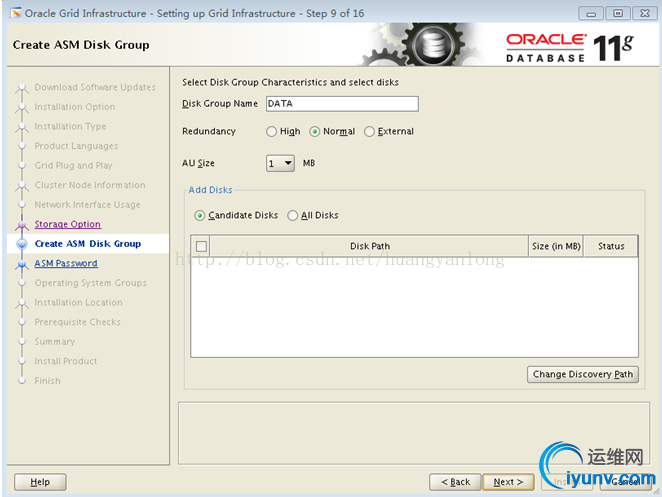Open the Storage Option step link
662x497 pixels.
point(68,224)
